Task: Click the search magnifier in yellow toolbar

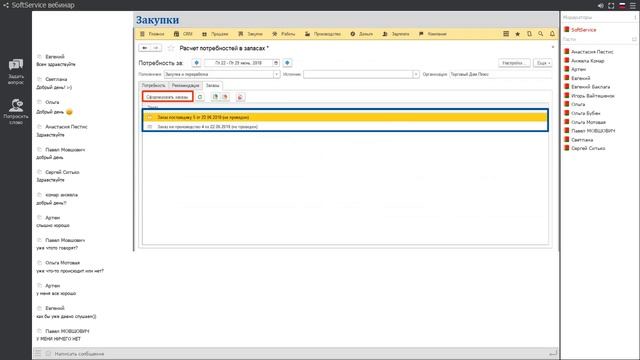Action: point(540,34)
